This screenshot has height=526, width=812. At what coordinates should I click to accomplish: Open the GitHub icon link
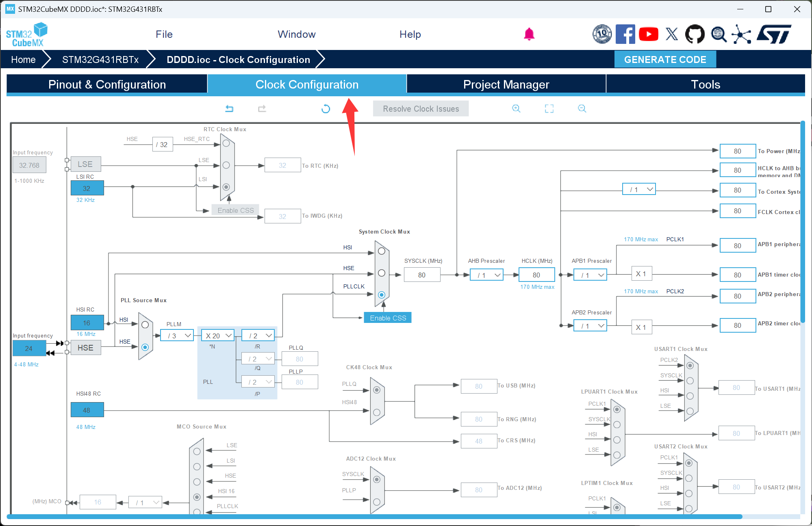pyautogui.click(x=695, y=34)
